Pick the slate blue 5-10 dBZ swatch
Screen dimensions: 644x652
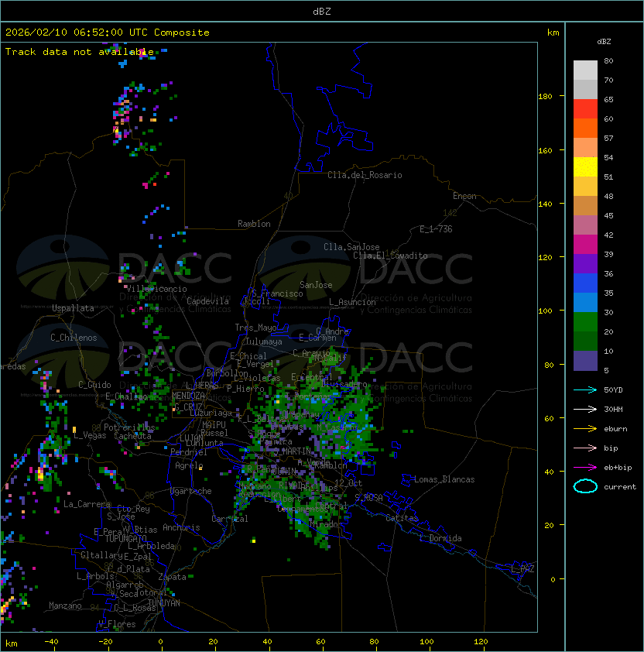(x=585, y=361)
